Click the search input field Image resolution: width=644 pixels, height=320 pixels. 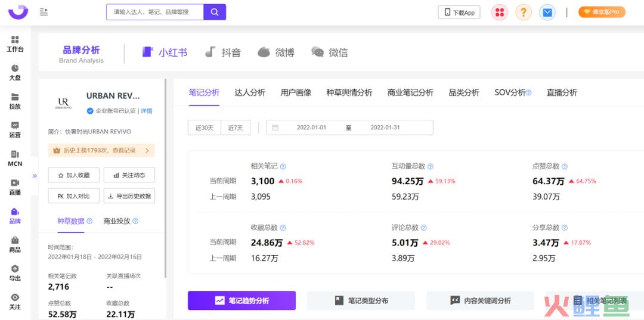155,12
